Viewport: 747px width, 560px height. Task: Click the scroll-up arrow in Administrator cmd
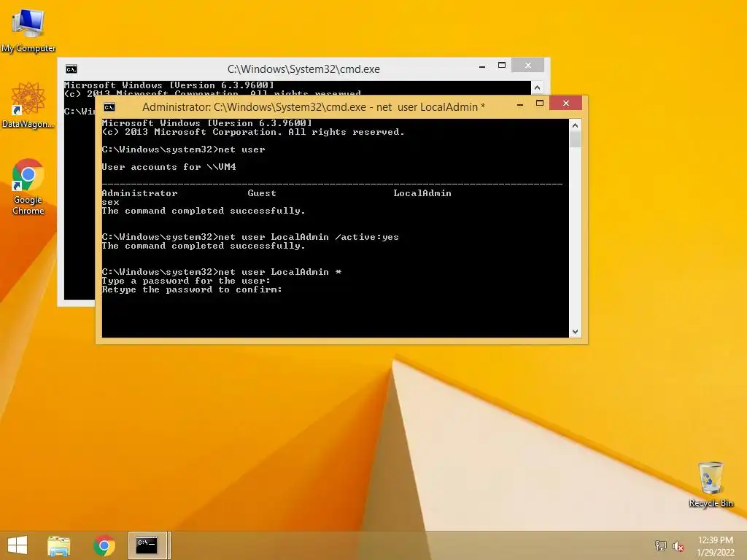pyautogui.click(x=575, y=125)
